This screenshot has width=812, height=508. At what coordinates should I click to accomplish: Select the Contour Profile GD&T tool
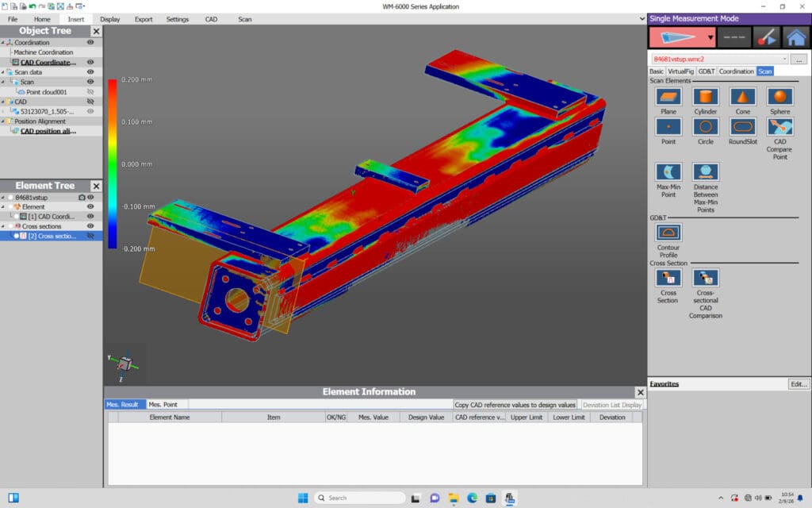[x=667, y=233]
